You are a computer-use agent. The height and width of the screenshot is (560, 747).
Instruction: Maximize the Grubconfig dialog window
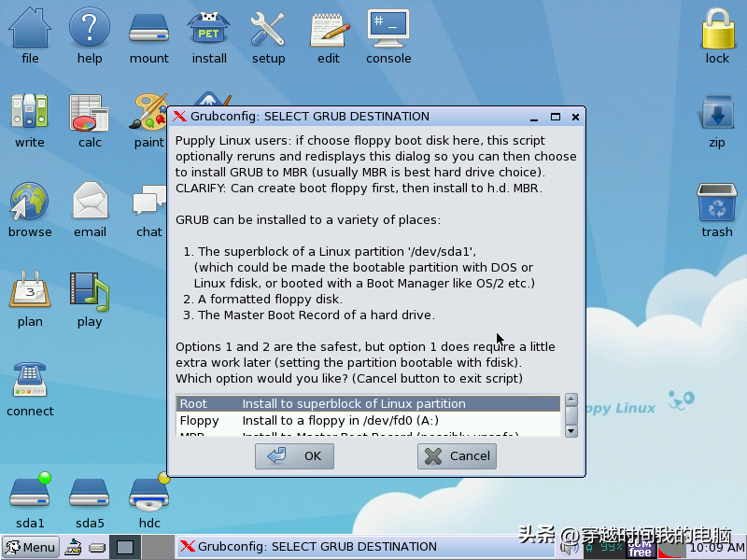[x=555, y=117]
